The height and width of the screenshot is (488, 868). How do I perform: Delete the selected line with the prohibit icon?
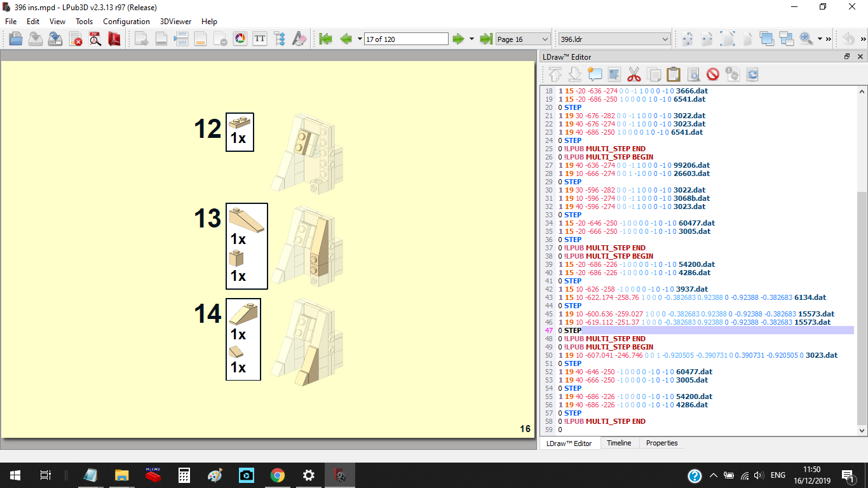(713, 74)
